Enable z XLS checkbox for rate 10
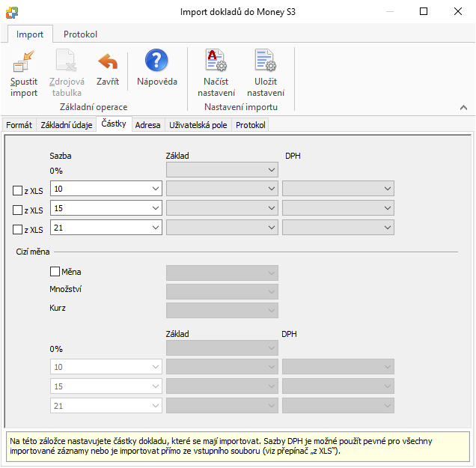Image resolution: width=476 pixels, height=468 pixels. click(x=18, y=191)
